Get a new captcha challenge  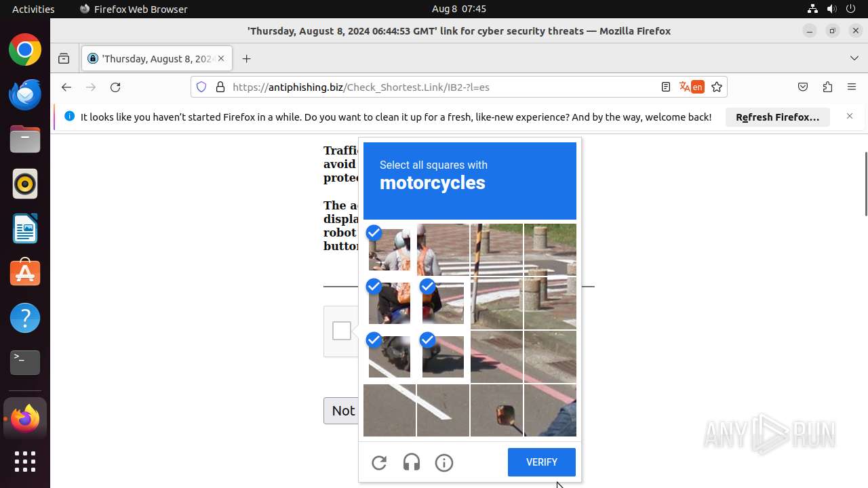379,463
